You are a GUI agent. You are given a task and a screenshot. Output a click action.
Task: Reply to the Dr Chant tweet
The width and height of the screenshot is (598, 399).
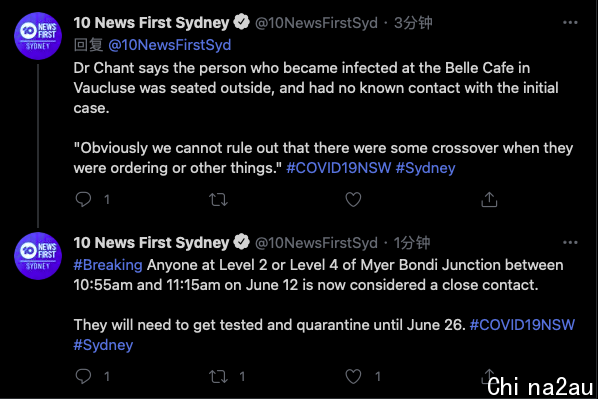point(83,200)
